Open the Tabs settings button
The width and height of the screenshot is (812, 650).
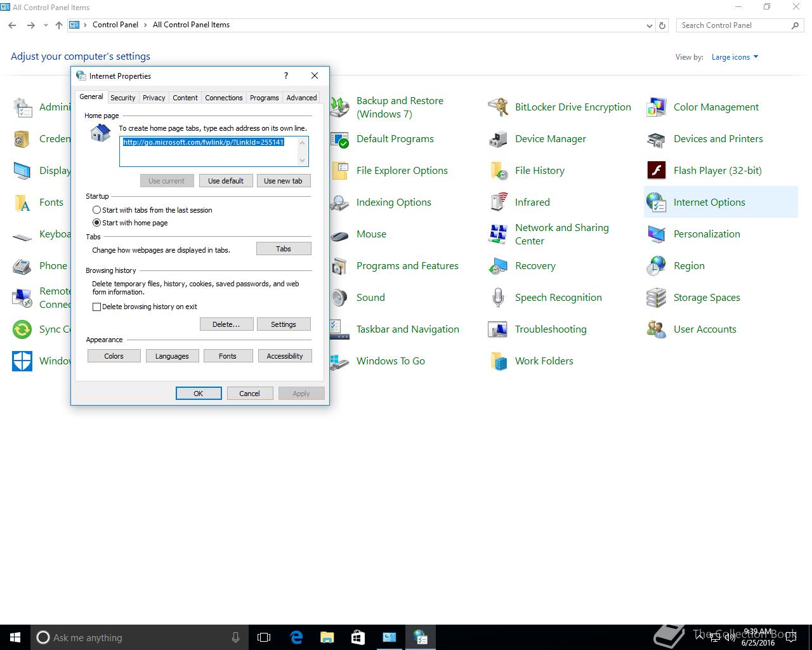tap(284, 249)
